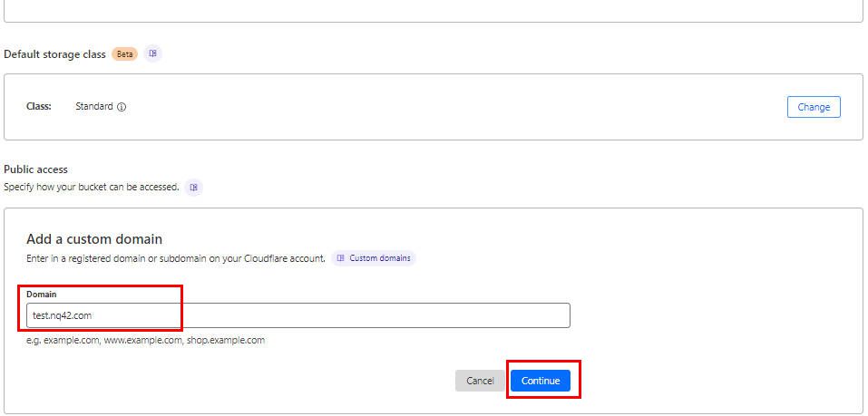Click the 'Specify how your bucket' description
The image size is (868, 416).
[x=92, y=187]
